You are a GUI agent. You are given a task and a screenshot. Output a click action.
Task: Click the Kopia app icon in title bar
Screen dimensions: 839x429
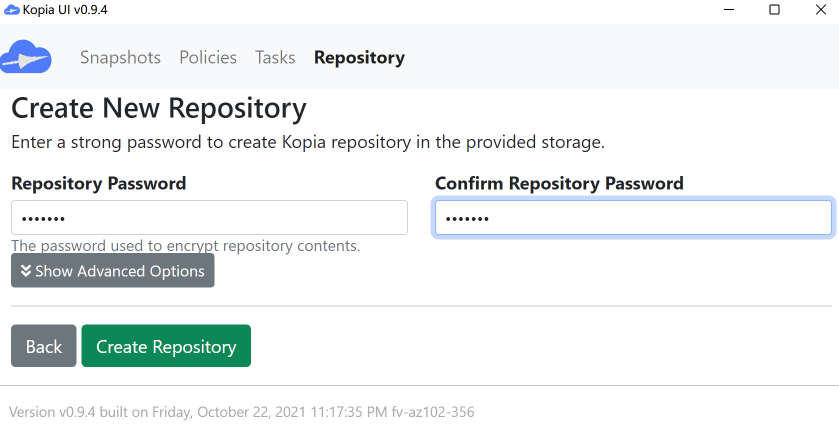pyautogui.click(x=12, y=9)
